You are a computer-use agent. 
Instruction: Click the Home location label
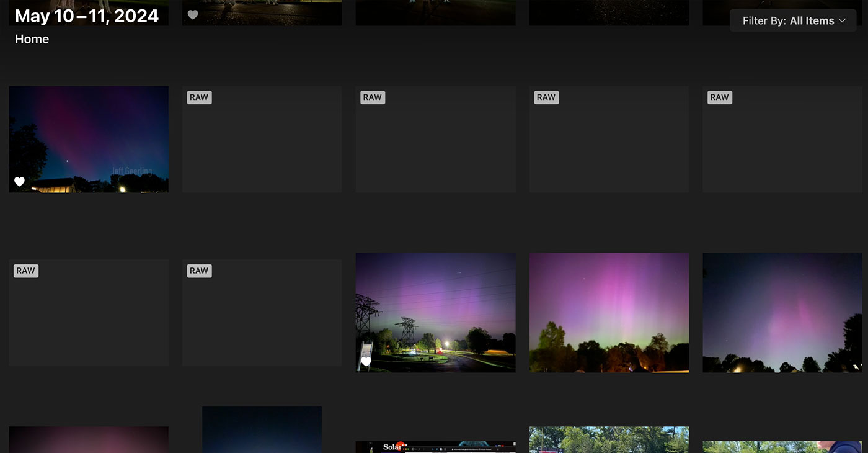(x=32, y=39)
